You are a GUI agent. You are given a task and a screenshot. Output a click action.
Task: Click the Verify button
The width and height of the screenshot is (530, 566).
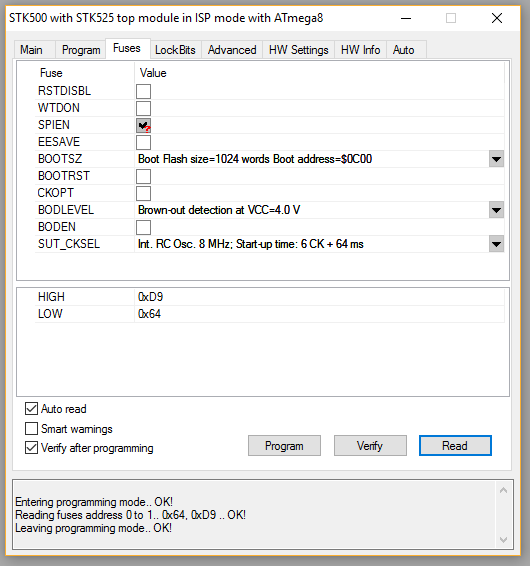[x=370, y=446]
